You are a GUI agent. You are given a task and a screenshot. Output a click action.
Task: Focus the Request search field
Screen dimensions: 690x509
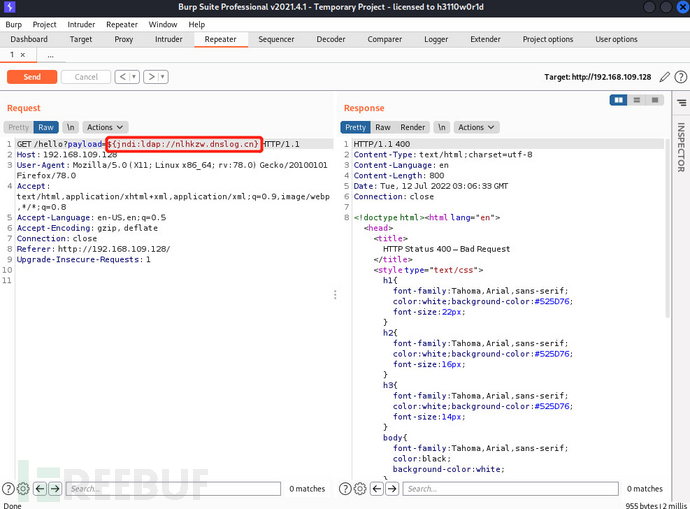coord(173,489)
